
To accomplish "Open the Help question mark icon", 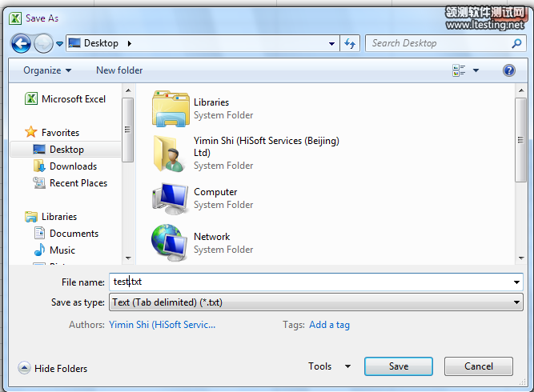I will click(x=509, y=70).
